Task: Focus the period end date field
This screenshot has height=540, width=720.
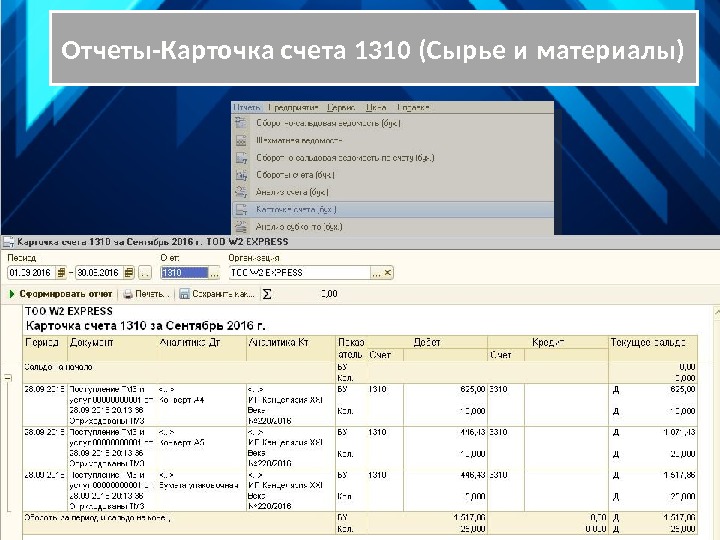Action: [99, 273]
